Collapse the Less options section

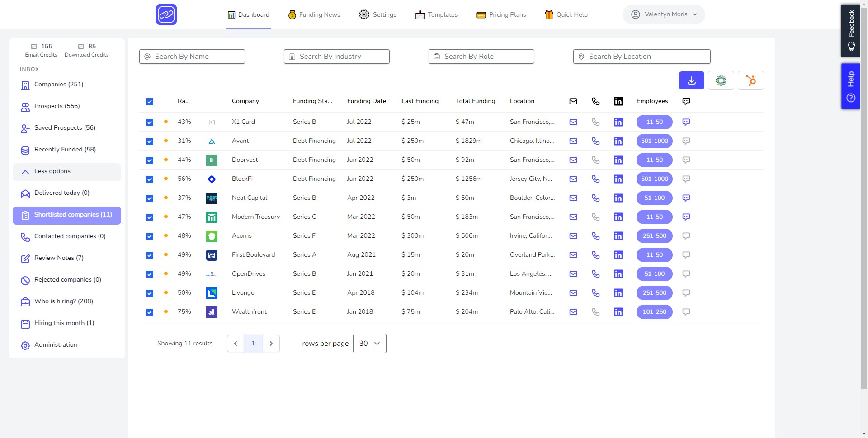pos(67,172)
